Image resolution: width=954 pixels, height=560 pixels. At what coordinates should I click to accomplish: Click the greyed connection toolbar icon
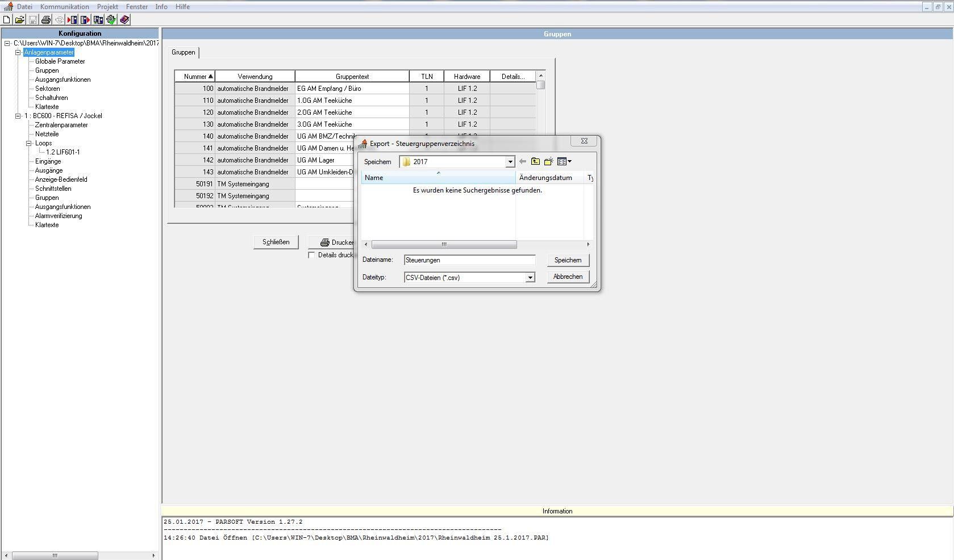point(59,20)
